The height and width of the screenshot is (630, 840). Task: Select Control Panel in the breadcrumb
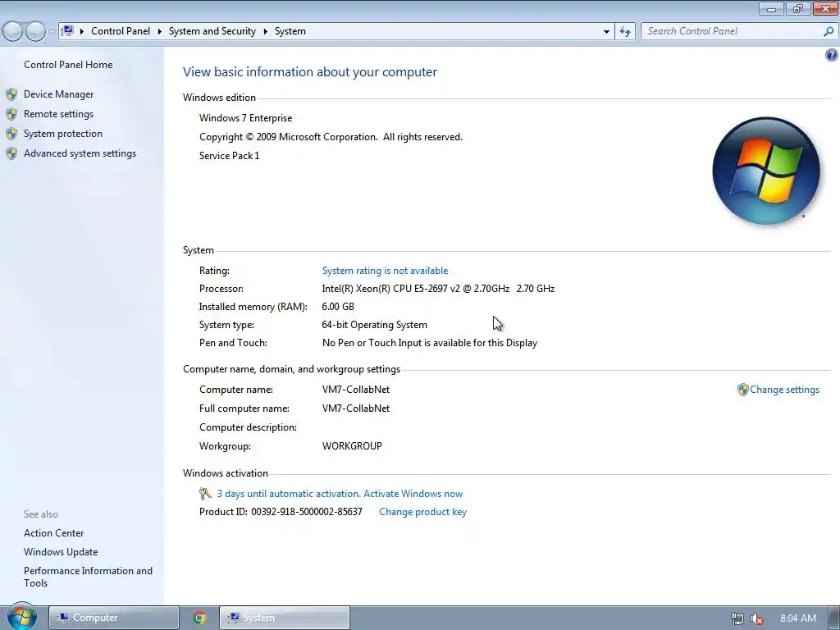pyautogui.click(x=121, y=31)
